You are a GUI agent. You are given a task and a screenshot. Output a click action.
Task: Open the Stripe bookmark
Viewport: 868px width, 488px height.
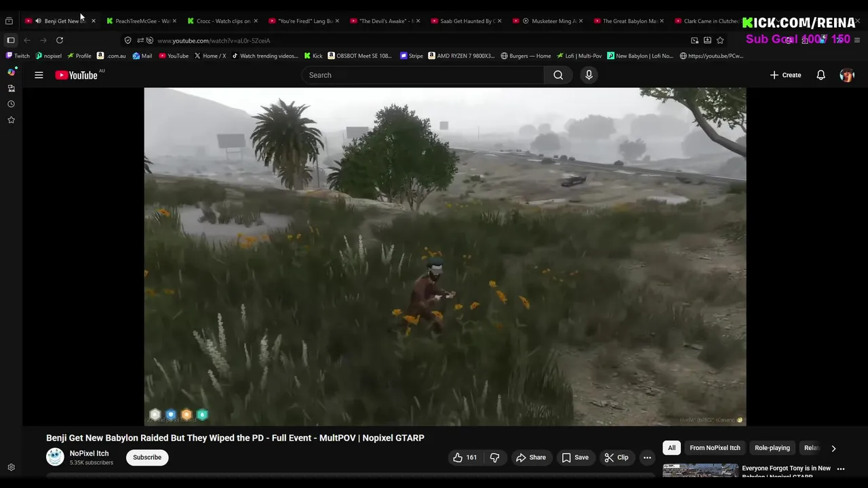412,56
